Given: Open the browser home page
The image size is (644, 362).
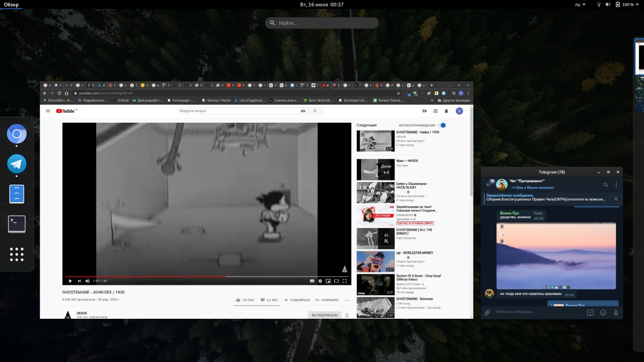Looking at the screenshot, I should click(67, 93).
